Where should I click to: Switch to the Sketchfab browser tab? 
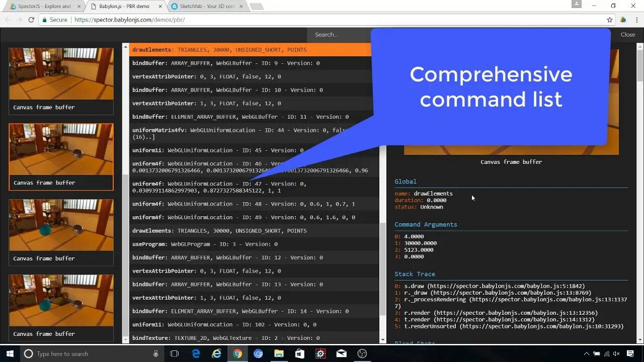click(206, 6)
